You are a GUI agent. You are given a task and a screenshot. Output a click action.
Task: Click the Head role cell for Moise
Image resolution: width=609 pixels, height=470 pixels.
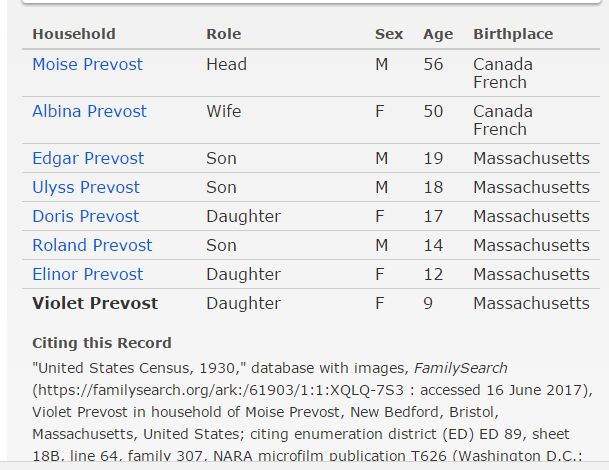226,64
